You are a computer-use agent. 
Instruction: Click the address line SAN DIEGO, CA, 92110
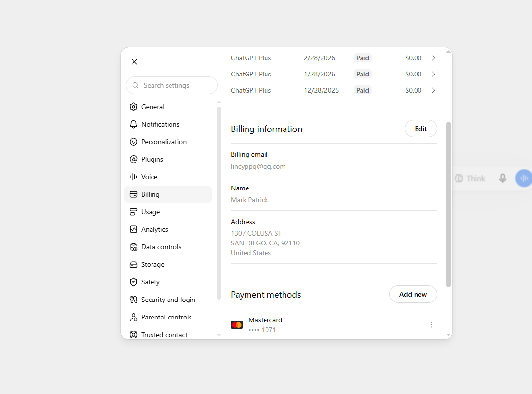coord(266,243)
